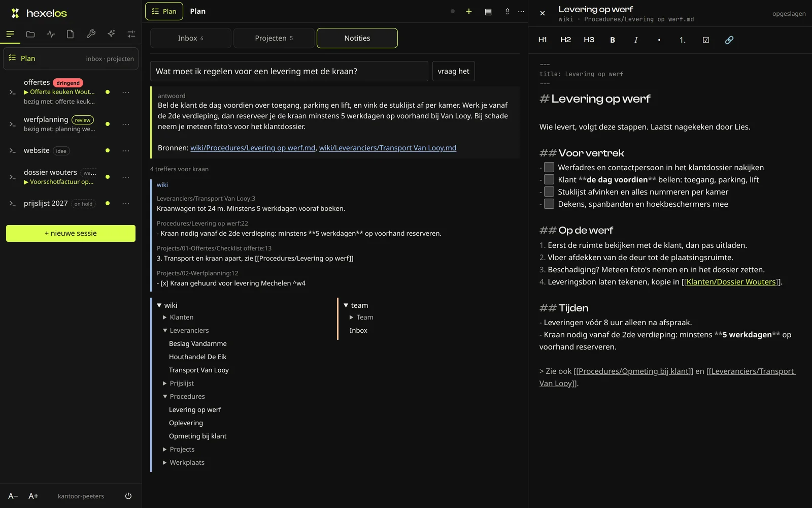
Task: Toggle the panel layout icon in the header
Action: (488, 12)
